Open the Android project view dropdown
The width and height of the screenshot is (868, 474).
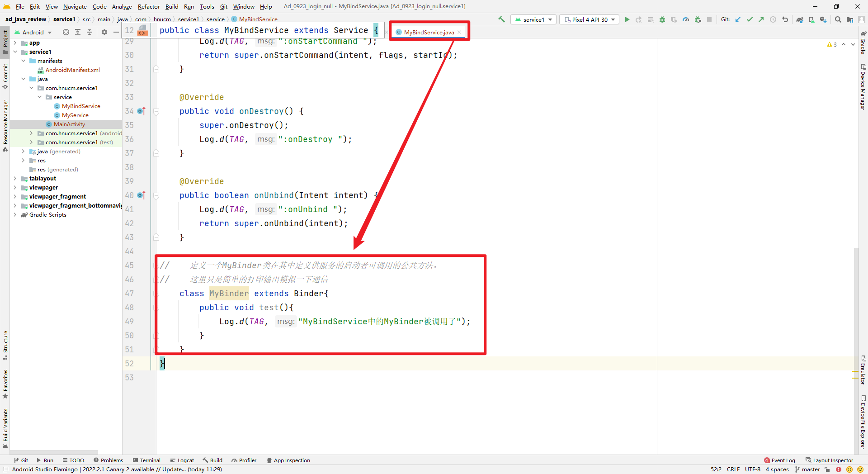33,32
